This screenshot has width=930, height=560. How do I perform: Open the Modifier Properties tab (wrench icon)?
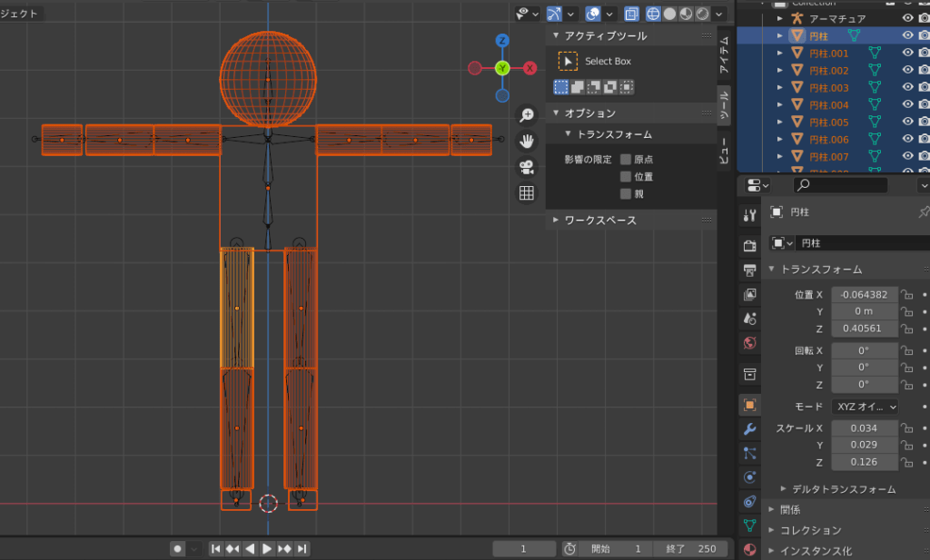(748, 427)
